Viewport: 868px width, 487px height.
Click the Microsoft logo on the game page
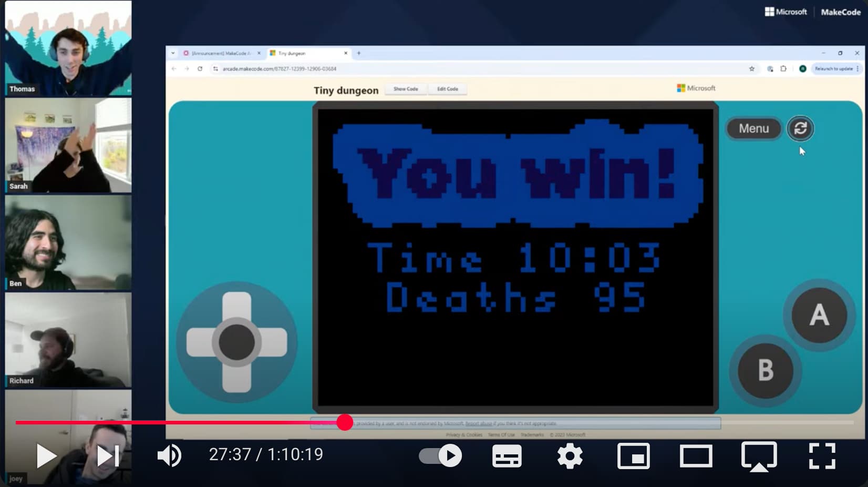click(696, 88)
